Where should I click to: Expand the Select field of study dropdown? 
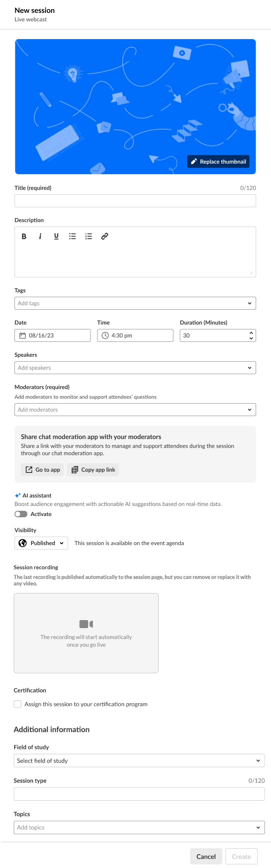[x=139, y=760]
